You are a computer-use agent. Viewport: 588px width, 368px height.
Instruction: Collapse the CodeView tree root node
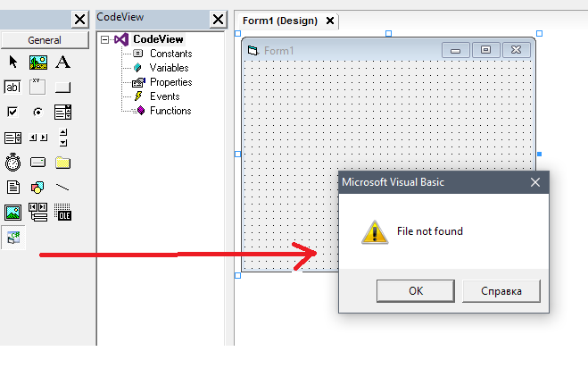tap(104, 39)
